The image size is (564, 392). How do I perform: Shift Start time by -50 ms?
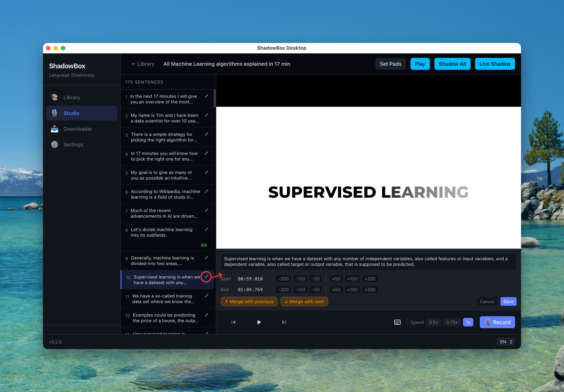tap(316, 279)
